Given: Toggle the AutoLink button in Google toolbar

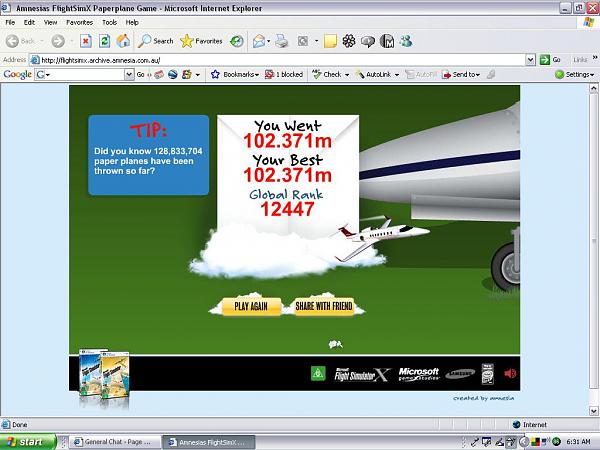Looking at the screenshot, I should (x=374, y=74).
